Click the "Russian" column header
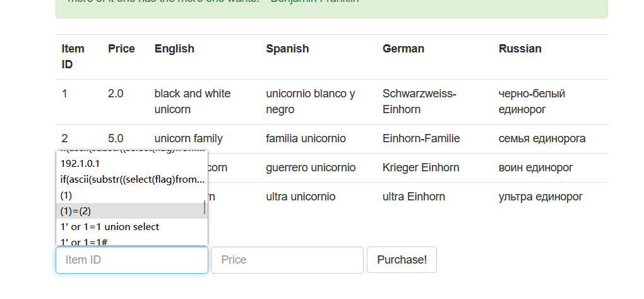 point(520,49)
